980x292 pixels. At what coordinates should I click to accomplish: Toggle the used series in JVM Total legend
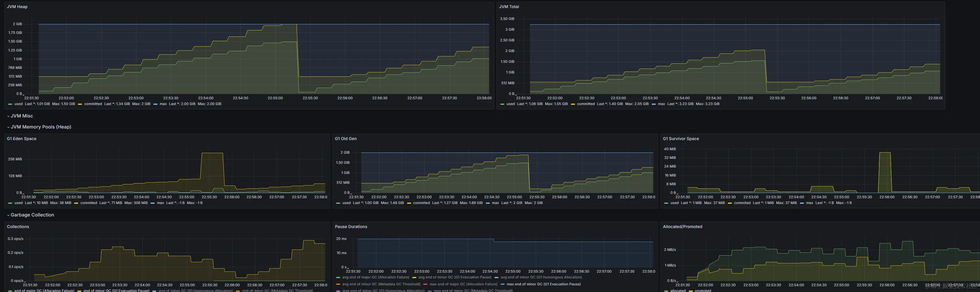(510, 104)
